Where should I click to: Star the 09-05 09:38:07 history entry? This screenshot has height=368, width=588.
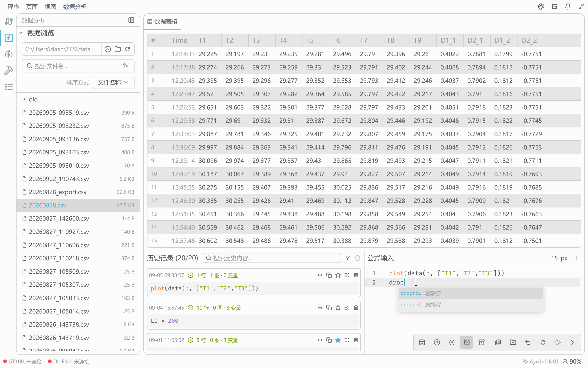tap(338, 275)
